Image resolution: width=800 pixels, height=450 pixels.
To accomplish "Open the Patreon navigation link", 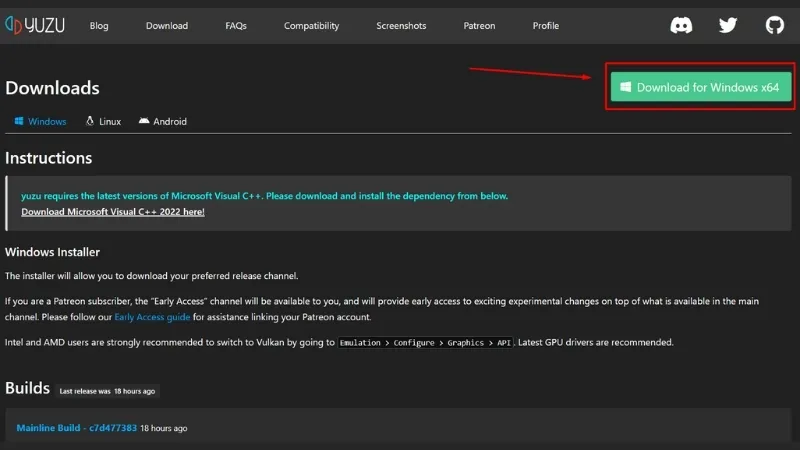I will [x=479, y=26].
